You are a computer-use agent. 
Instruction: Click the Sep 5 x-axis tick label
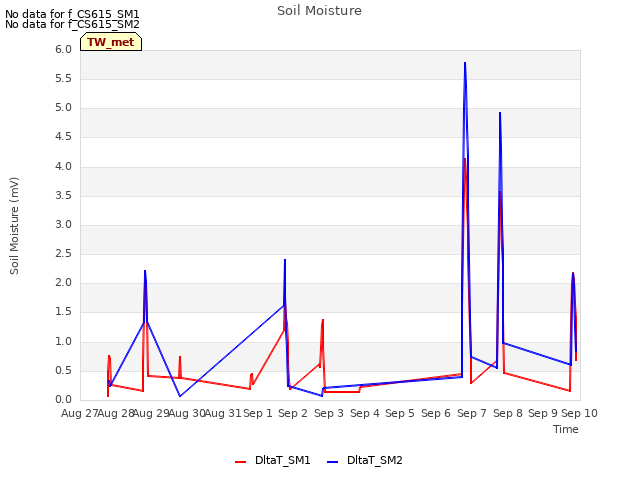400,413
